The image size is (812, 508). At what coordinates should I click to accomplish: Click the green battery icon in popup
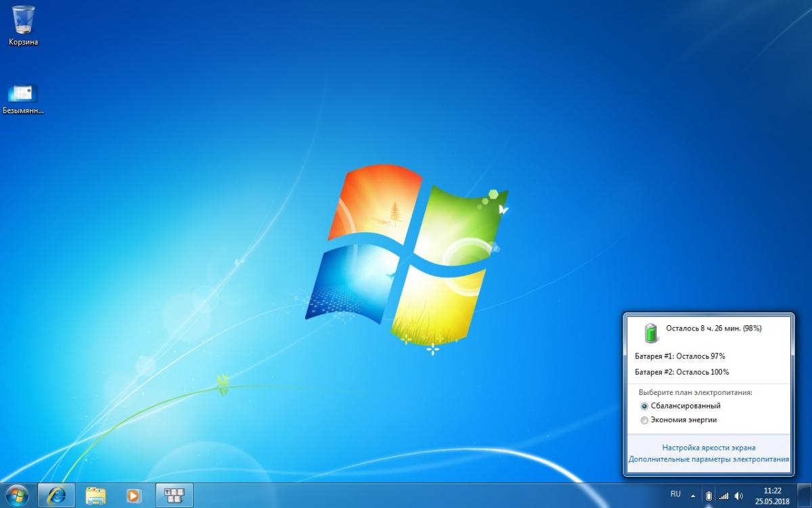[x=650, y=332]
